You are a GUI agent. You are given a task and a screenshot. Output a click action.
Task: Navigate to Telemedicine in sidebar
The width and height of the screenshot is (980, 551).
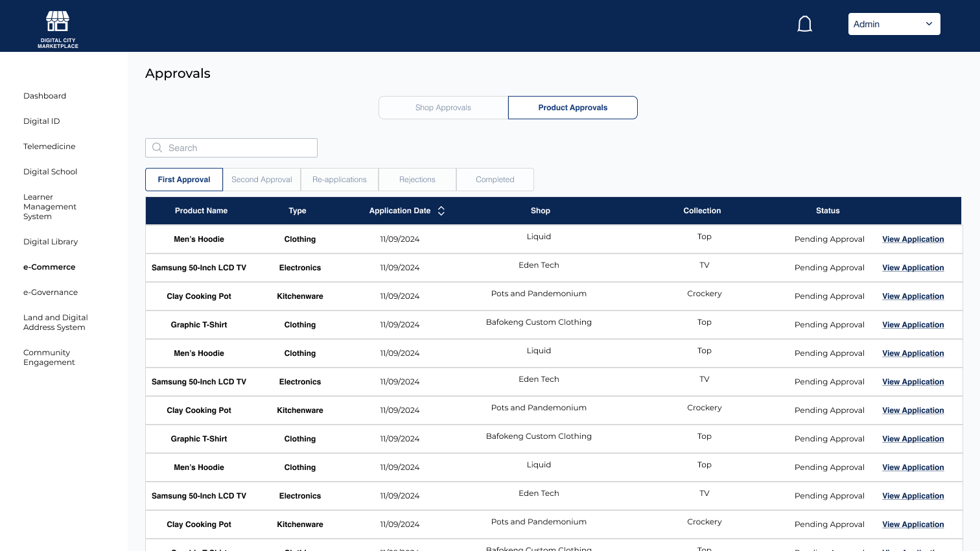point(49,147)
